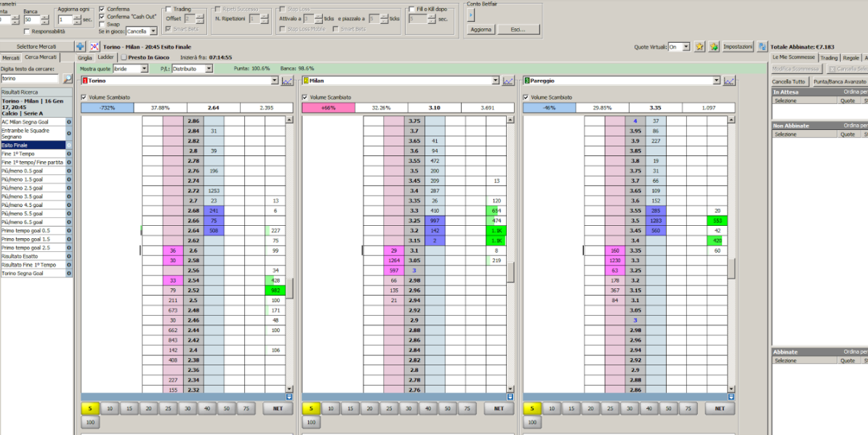Open the Impostazioni settings button
This screenshot has height=435, width=868.
coord(739,47)
